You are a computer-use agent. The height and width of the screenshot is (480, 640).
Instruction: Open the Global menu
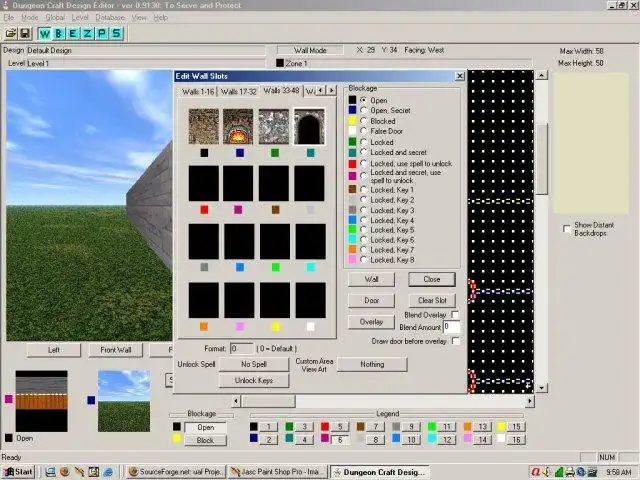point(55,18)
